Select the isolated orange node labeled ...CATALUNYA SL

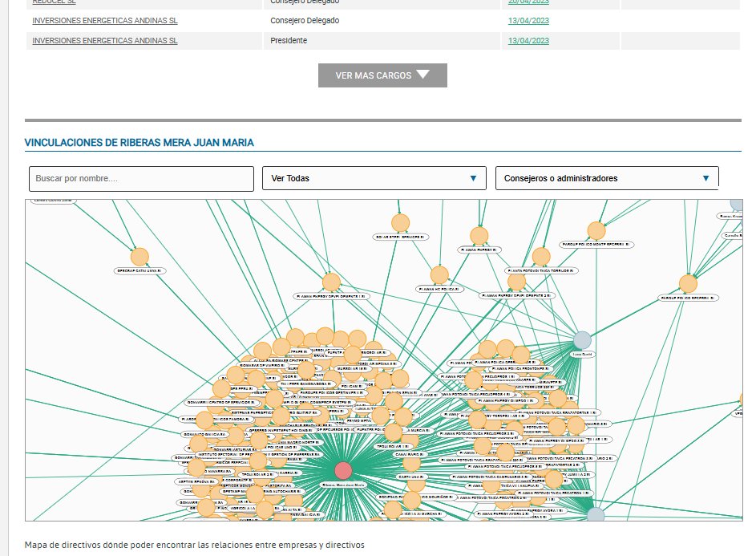click(x=139, y=257)
